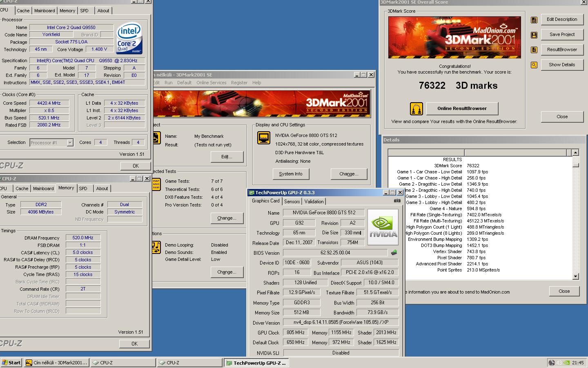588x368 pixels.
Task: Click the Memory Type GDDR3 field
Action: 302,303
